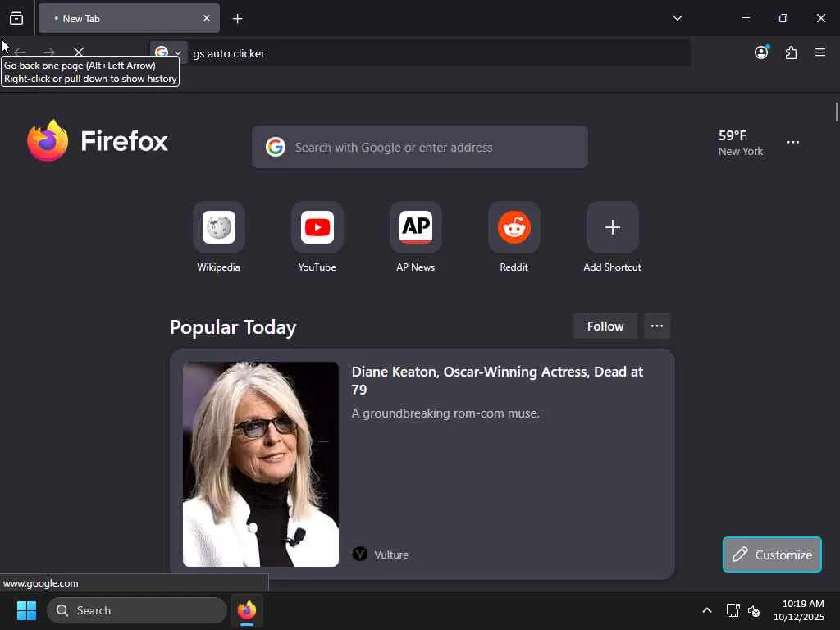840x630 pixels.
Task: Click the taskbar Search box
Action: (x=137, y=610)
